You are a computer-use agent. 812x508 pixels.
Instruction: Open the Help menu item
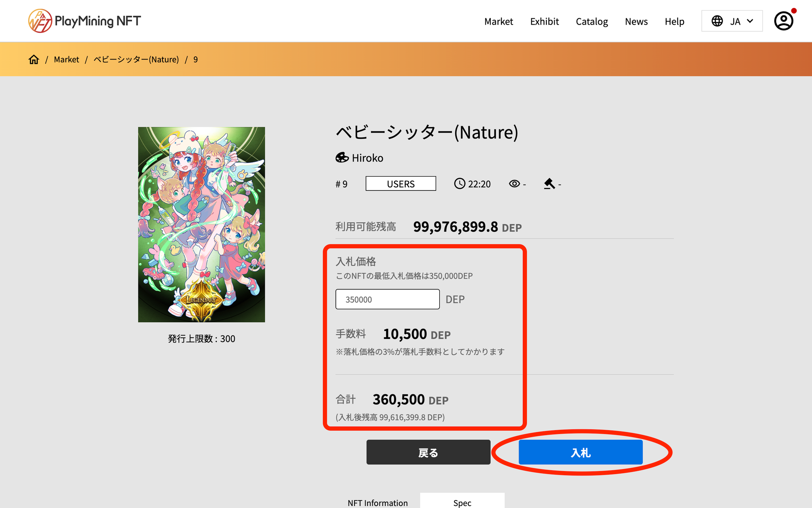674,21
